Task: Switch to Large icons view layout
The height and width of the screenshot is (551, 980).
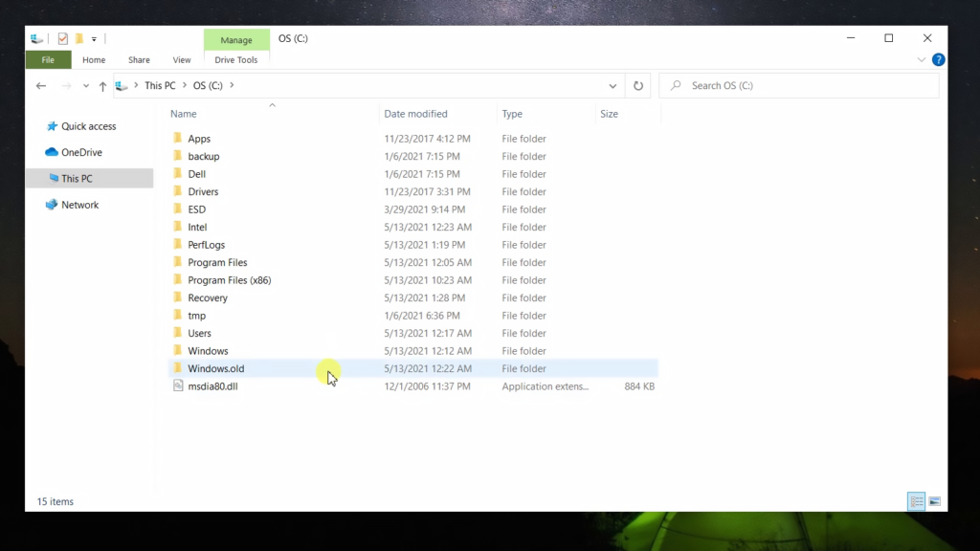Action: click(x=935, y=501)
